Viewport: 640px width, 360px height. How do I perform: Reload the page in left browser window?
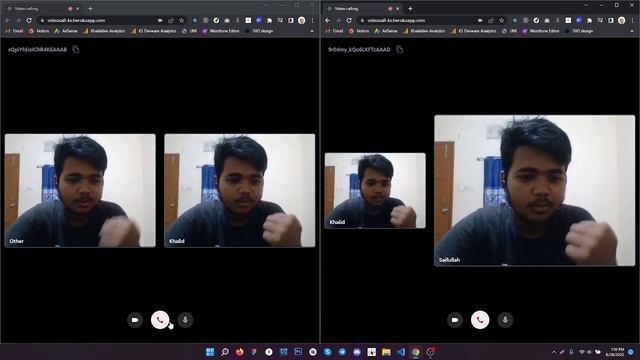(29, 20)
